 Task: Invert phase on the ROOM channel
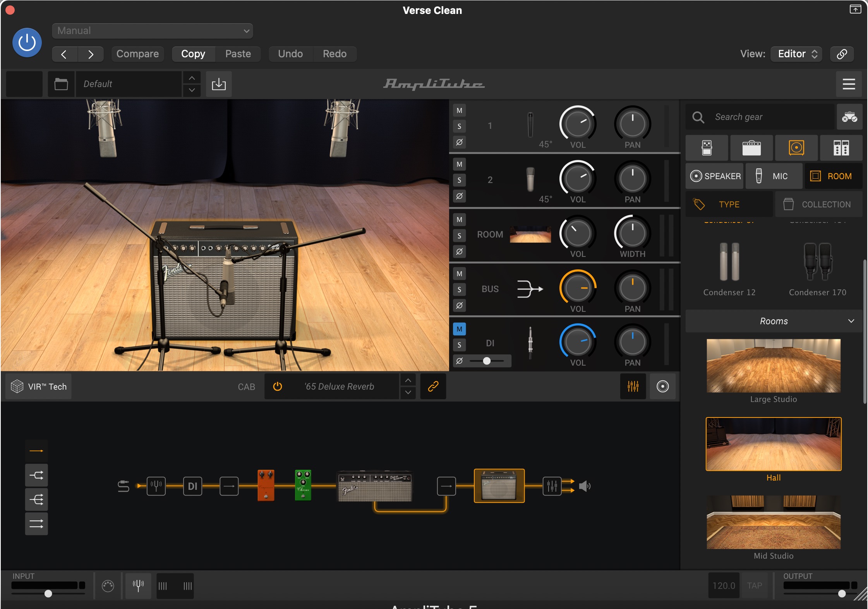pyautogui.click(x=459, y=251)
